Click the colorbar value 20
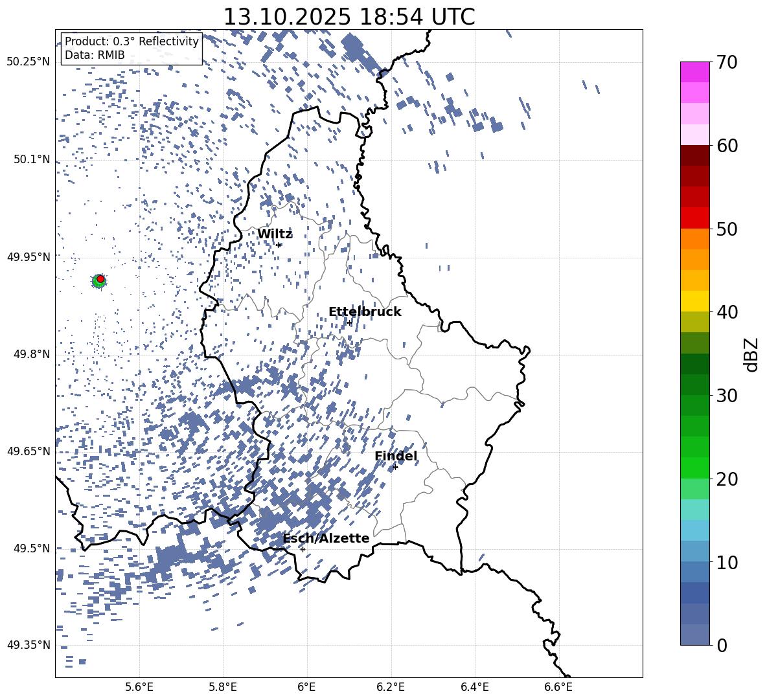This screenshot has width=767, height=700. pyautogui.click(x=727, y=479)
